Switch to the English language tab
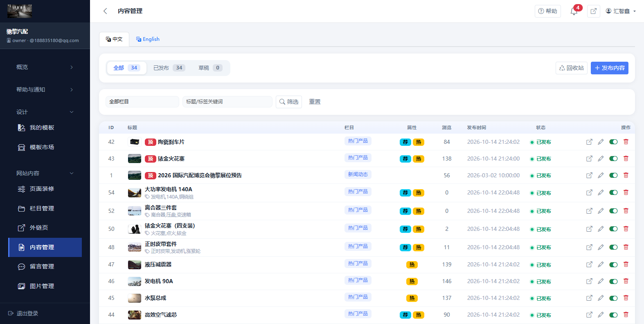The image size is (644, 324). (148, 39)
